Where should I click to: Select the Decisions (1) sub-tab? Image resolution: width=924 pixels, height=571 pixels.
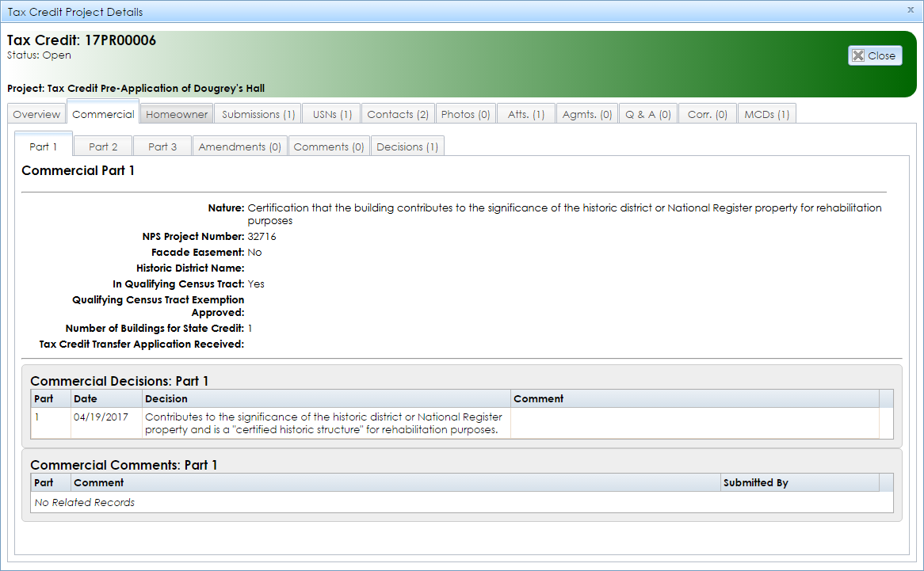point(407,146)
